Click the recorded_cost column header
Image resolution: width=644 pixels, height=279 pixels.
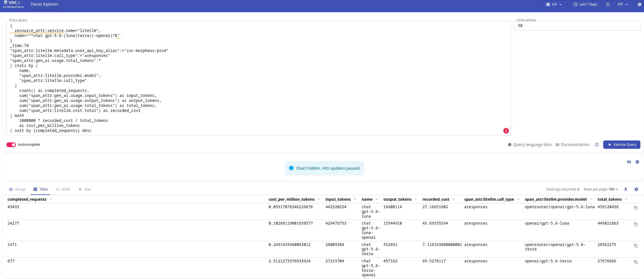pyautogui.click(x=436, y=199)
